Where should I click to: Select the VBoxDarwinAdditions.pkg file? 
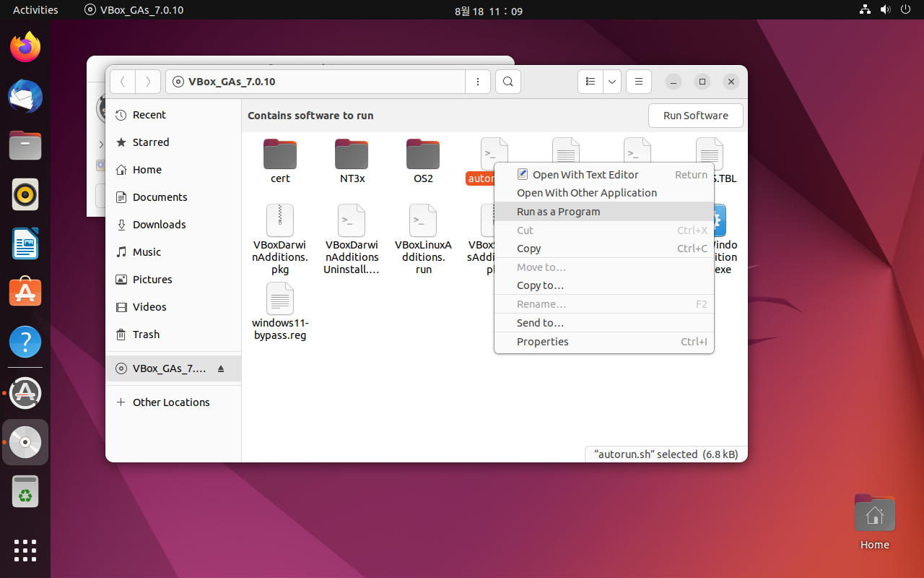pyautogui.click(x=280, y=240)
